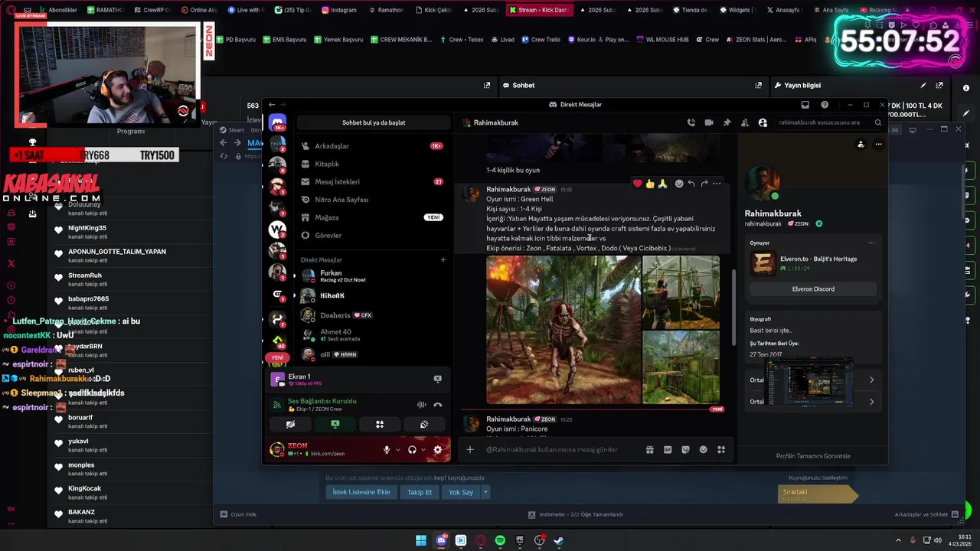
Task: Open apps launcher in message bar
Action: 721,450
